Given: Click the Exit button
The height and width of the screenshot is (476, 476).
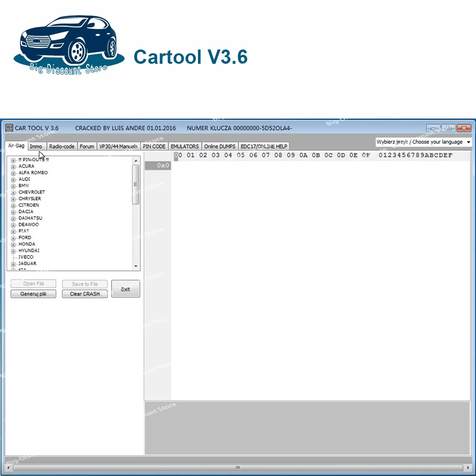Looking at the screenshot, I should coord(125,289).
